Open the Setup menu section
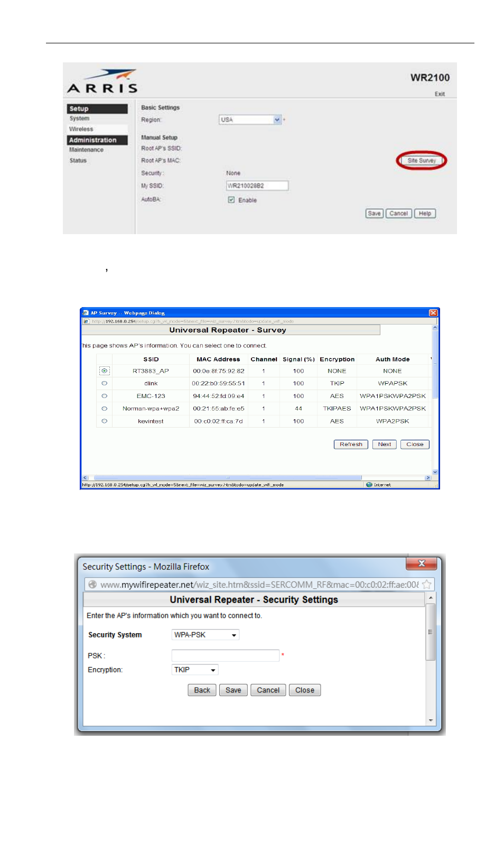This screenshot has height=851, width=504. pos(97,109)
